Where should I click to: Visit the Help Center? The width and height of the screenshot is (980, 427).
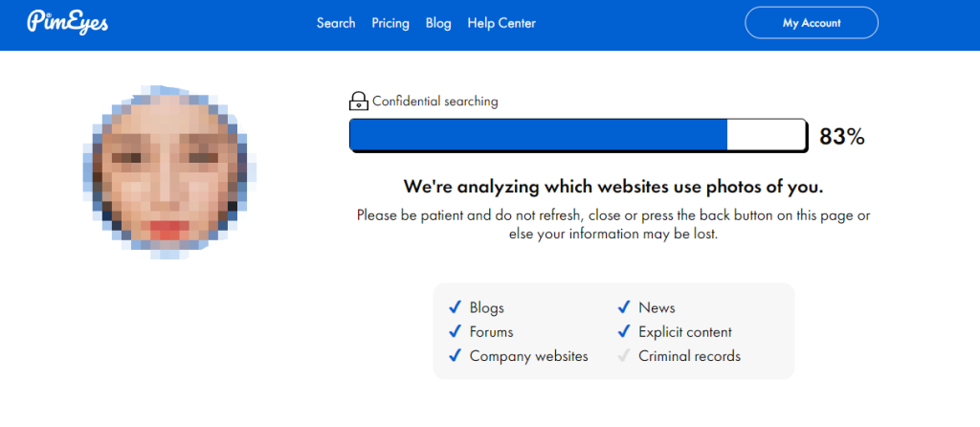501,23
